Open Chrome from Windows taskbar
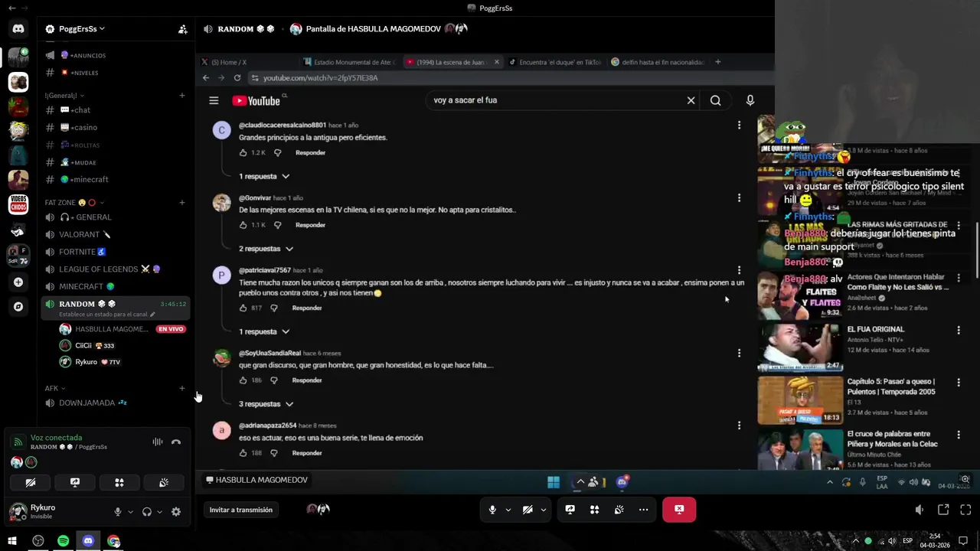The image size is (980, 551). [x=113, y=541]
